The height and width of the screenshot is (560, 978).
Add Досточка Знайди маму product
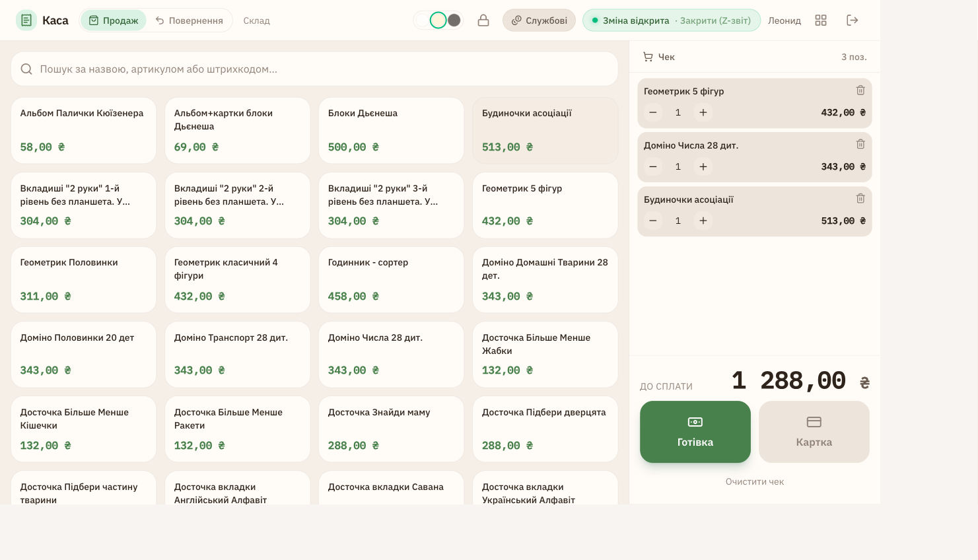392,429
